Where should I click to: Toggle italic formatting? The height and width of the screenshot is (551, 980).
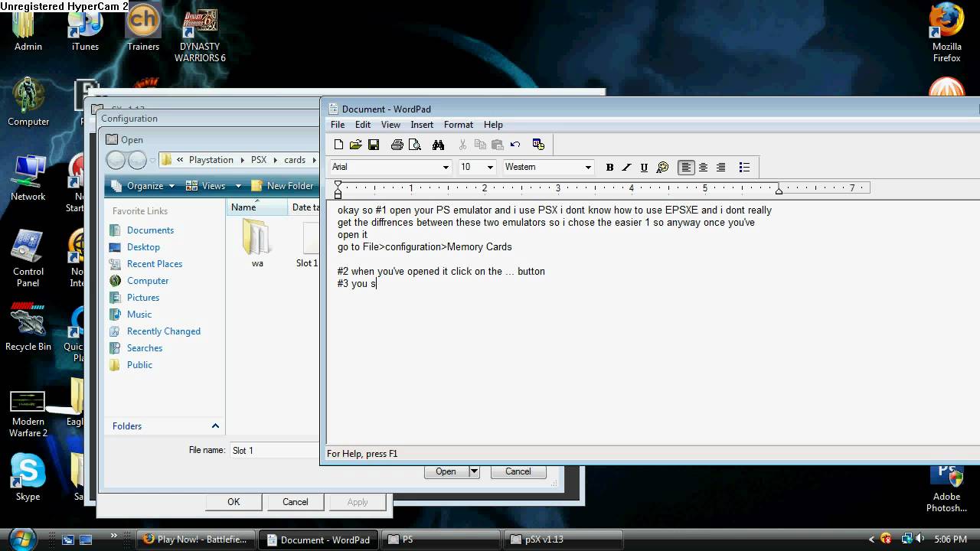627,168
